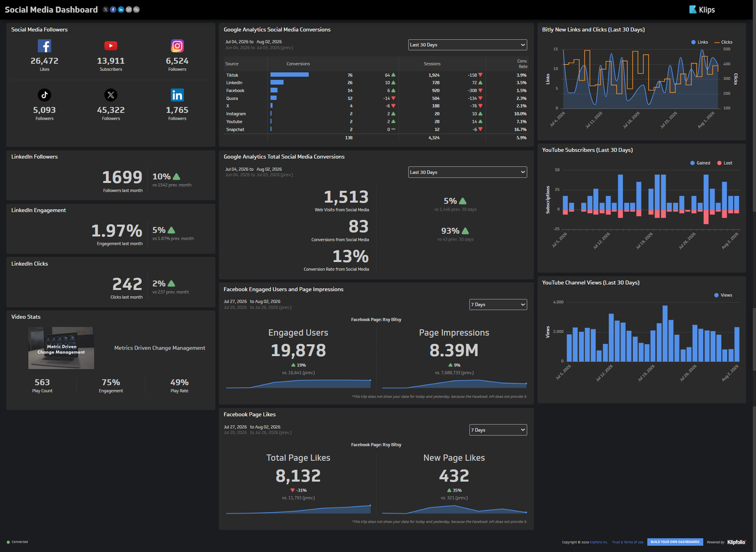This screenshot has width=756, height=552.
Task: Share dashboard by email icon
Action: pos(129,9)
